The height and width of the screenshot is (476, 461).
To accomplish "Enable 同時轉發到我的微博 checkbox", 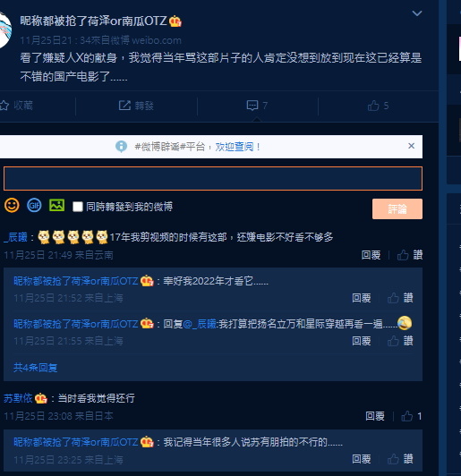I will 78,207.
